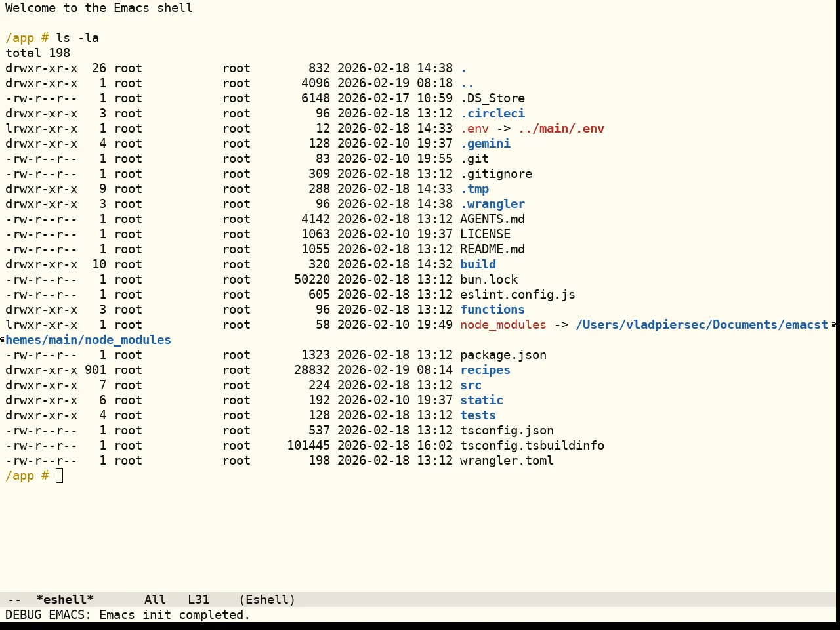Click the L31 line number indicator

198,600
